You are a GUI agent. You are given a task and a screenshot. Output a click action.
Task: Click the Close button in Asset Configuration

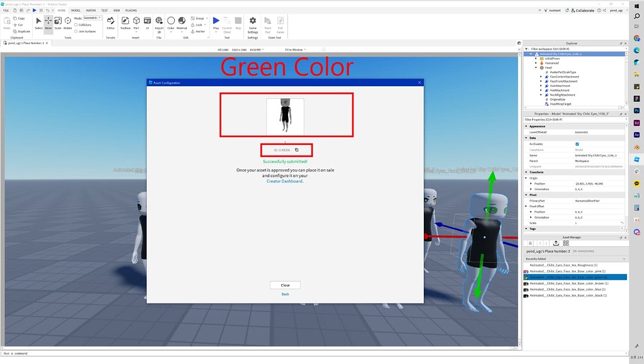pos(285,285)
